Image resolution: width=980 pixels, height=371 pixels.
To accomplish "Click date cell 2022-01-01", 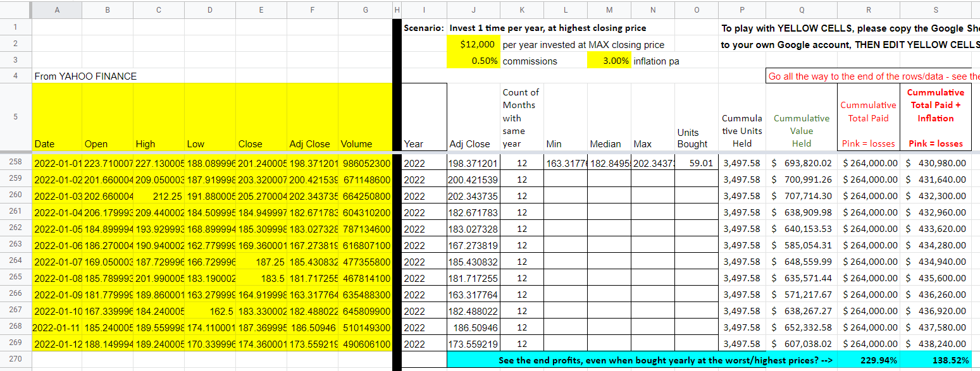I will pos(57,163).
